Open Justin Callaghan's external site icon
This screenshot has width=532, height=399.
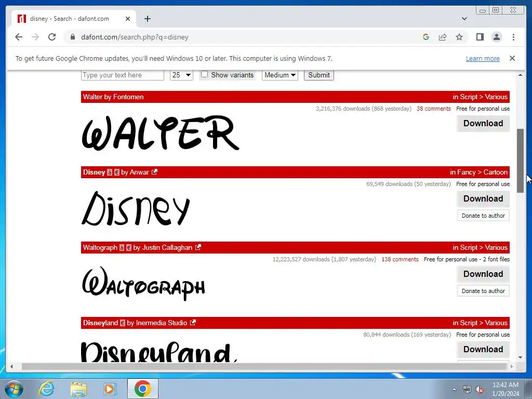click(198, 247)
